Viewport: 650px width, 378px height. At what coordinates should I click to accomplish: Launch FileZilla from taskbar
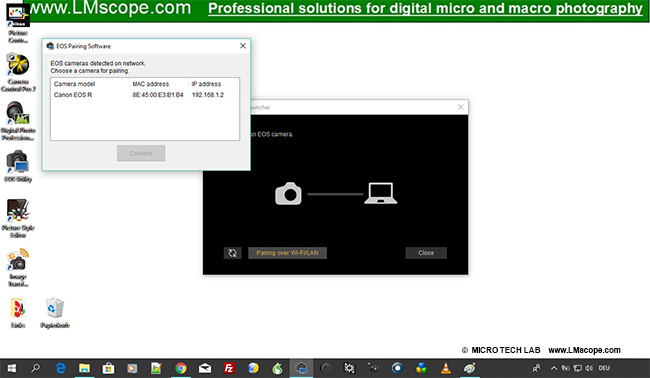pyautogui.click(x=229, y=368)
